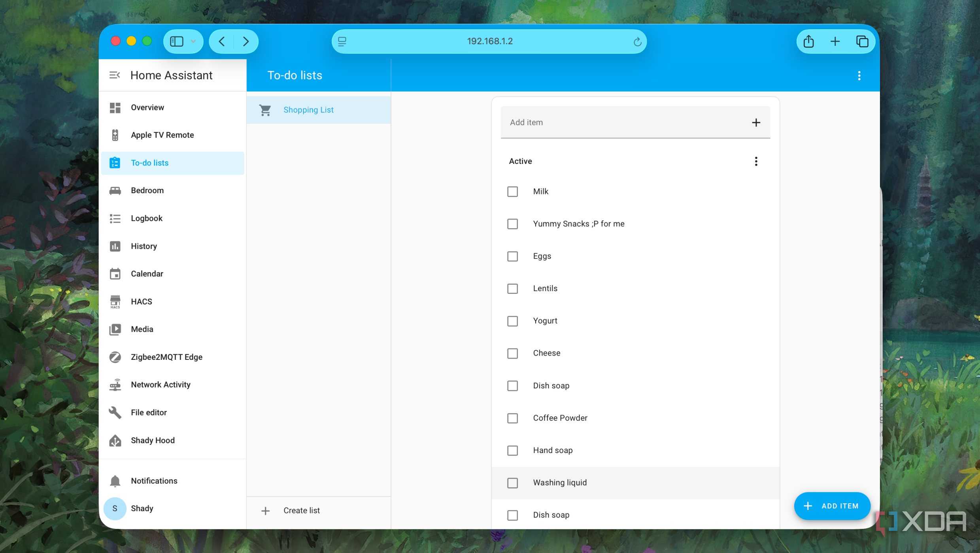Screen dimensions: 980x553
Task: Click the plus icon in Add item field
Action: click(756, 122)
